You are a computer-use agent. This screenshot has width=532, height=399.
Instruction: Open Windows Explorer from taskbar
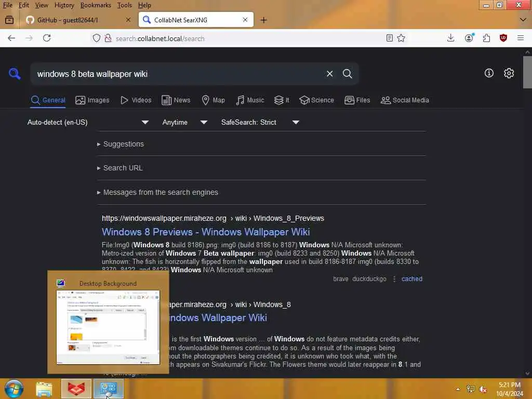(44, 389)
